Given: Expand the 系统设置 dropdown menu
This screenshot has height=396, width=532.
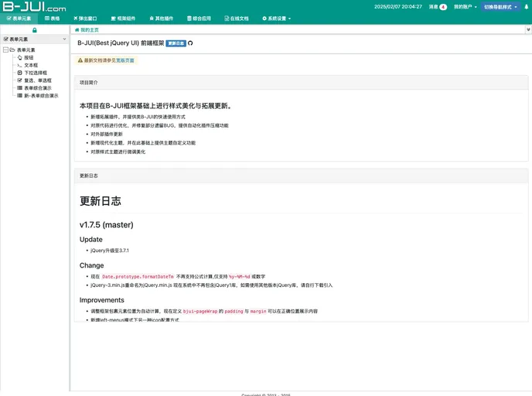Looking at the screenshot, I should (x=277, y=19).
